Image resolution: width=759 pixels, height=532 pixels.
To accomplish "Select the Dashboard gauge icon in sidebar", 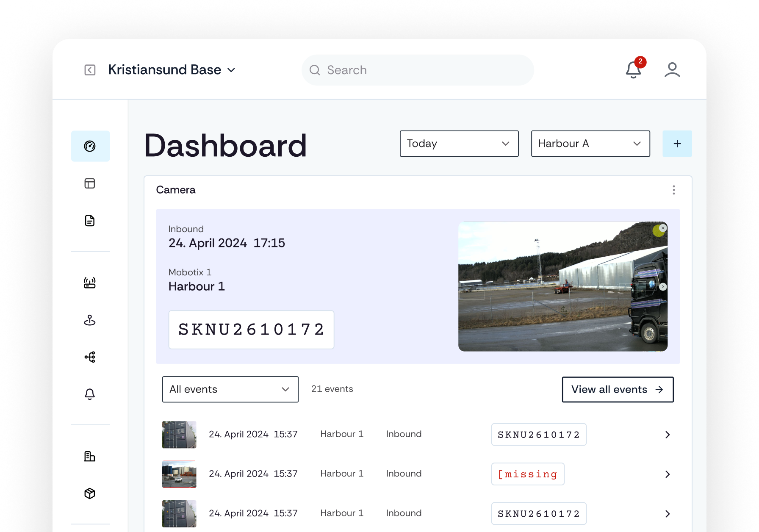I will click(90, 146).
